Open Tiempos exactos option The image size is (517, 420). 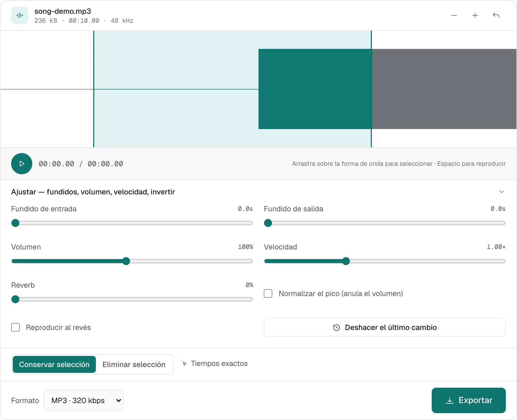tap(215, 363)
